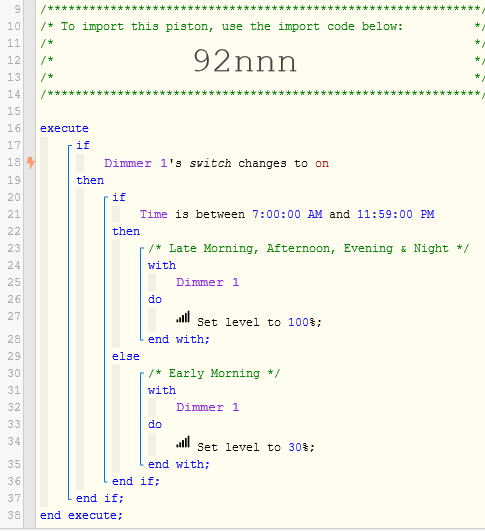Screen dimensions: 485x531
Task: Click end execute at the bottom
Action: point(81,515)
